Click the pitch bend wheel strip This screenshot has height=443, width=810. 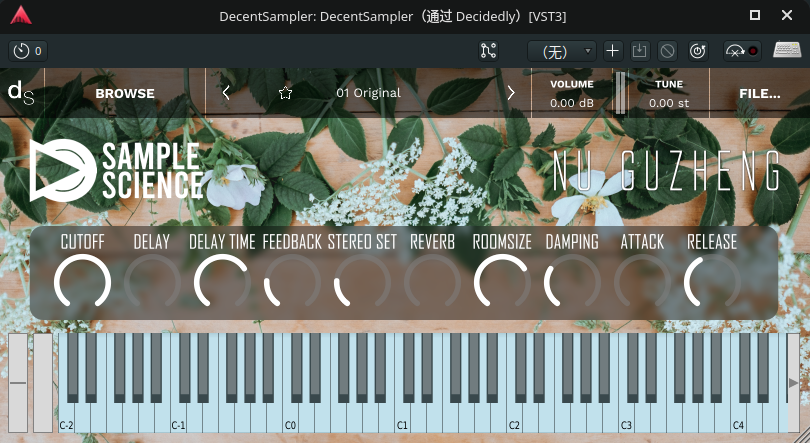point(18,383)
